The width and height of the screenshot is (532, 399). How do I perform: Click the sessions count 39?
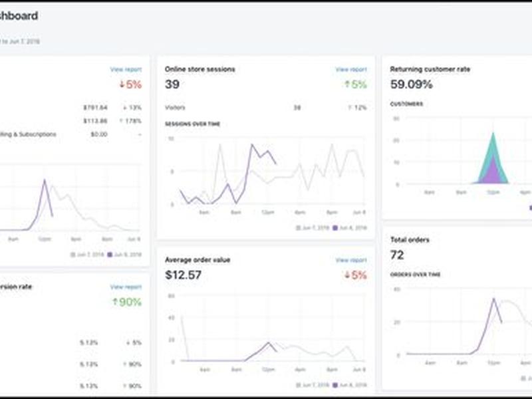click(x=172, y=84)
